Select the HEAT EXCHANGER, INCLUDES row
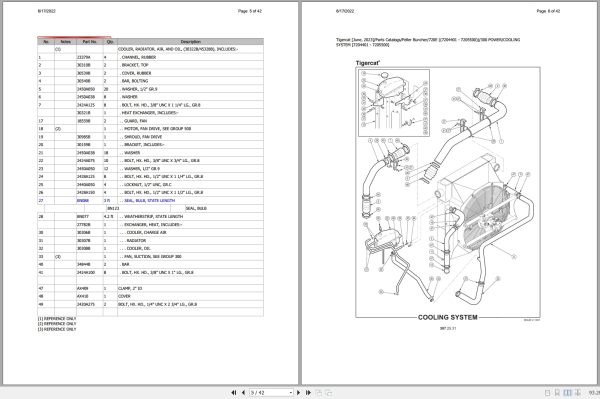Image resolution: width=600 pixels, height=399 pixels. (150, 113)
